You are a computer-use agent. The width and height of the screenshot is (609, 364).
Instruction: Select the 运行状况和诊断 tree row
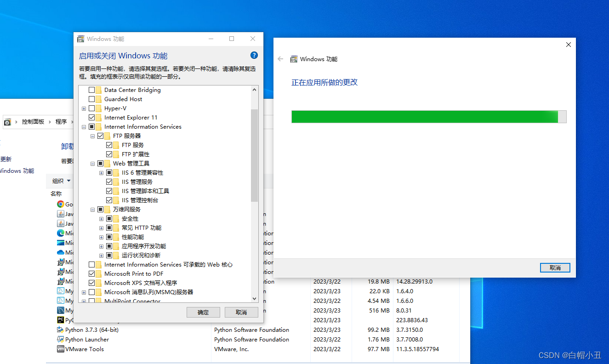click(x=141, y=256)
